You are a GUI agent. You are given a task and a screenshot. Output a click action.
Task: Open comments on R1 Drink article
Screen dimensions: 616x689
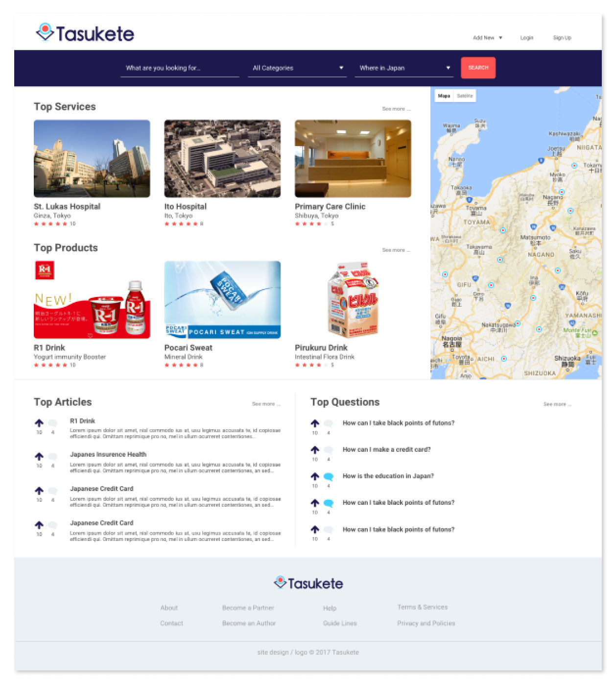tap(52, 423)
